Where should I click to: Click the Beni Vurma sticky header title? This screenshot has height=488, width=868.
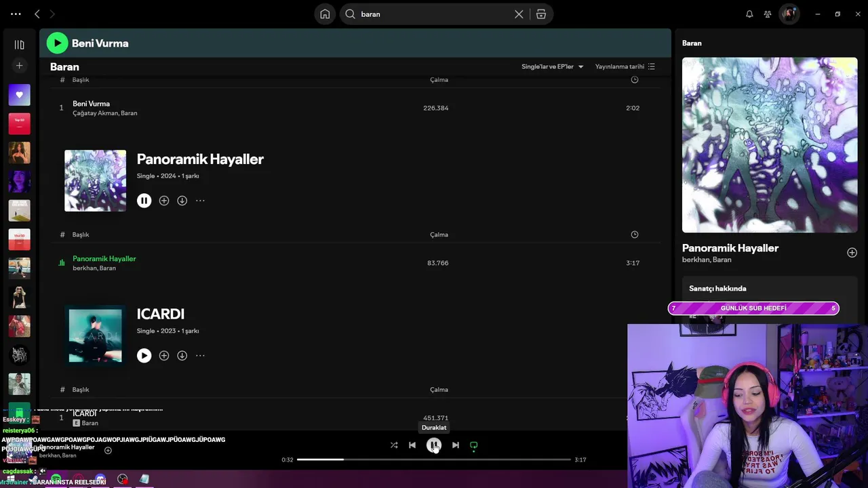pyautogui.click(x=100, y=43)
